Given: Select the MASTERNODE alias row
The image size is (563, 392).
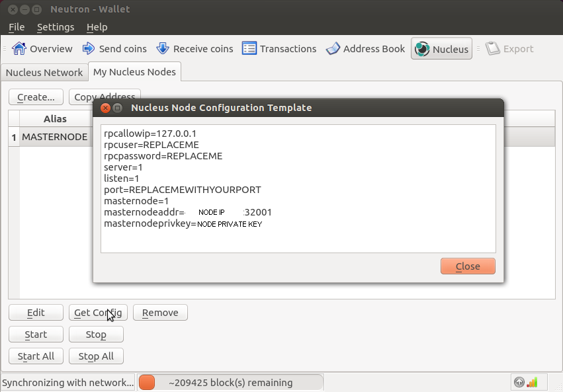Looking at the screenshot, I should pyautogui.click(x=54, y=137).
